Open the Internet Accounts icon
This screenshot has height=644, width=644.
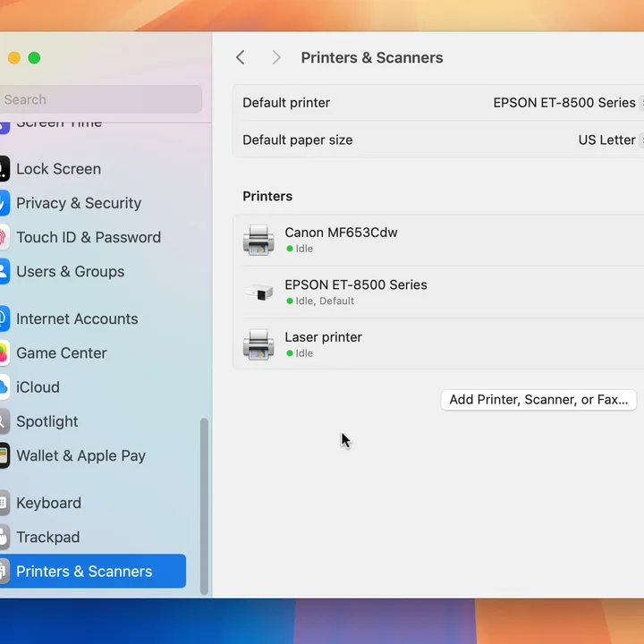(x=4, y=318)
